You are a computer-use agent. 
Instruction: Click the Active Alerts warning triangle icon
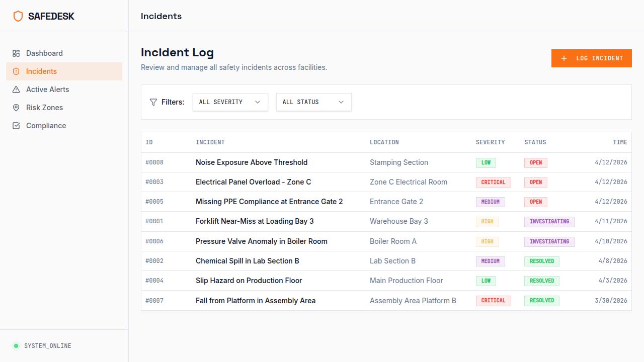click(16, 89)
